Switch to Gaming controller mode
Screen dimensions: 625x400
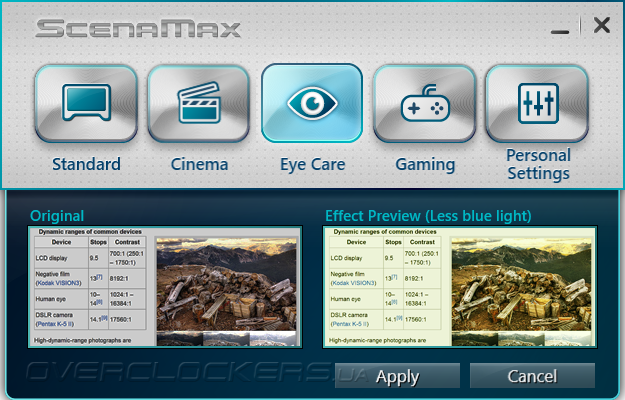click(x=425, y=104)
